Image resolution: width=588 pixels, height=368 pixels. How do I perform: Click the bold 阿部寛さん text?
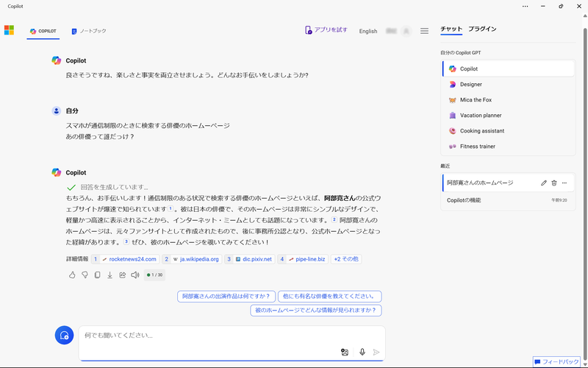click(x=340, y=197)
